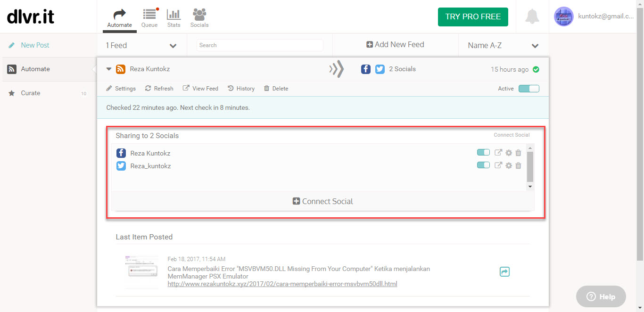Open user account avatar menu
Screen dimensions: 644x312
[564, 16]
